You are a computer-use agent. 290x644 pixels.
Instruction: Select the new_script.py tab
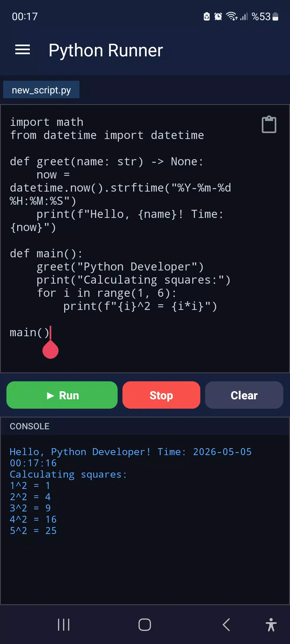(x=41, y=90)
